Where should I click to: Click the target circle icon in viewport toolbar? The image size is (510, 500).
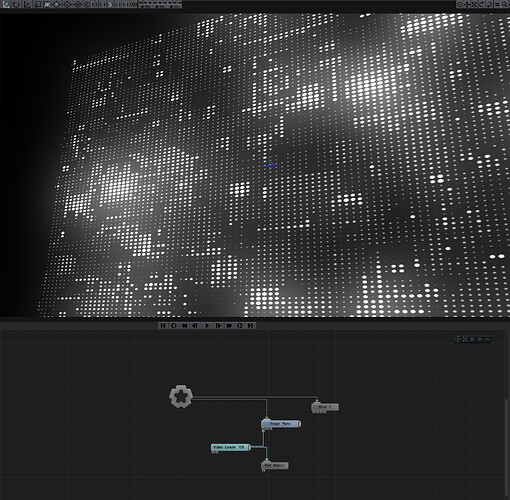[460, 4]
